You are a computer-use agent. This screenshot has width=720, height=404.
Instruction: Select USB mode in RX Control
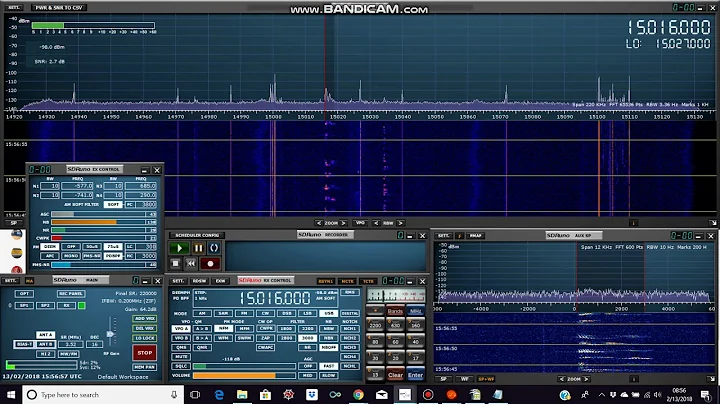coord(329,313)
